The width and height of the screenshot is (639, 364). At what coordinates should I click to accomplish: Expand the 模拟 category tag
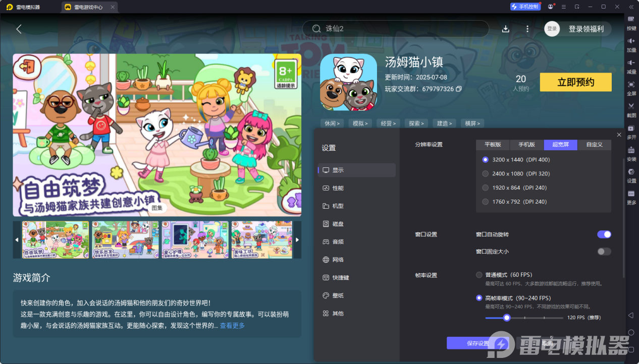[360, 123]
